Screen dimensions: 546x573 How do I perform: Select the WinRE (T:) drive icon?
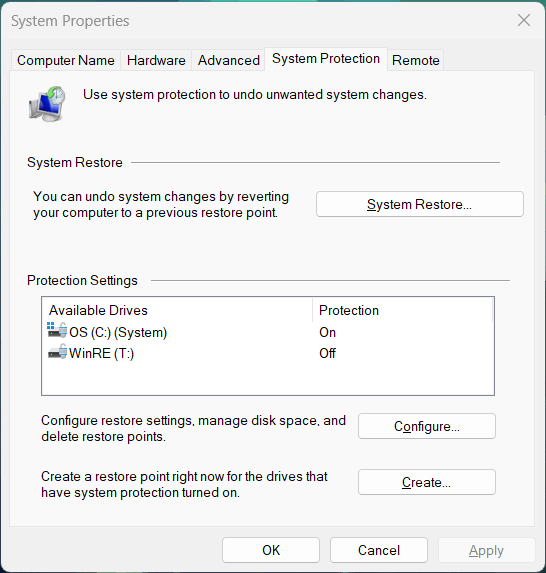(57, 352)
